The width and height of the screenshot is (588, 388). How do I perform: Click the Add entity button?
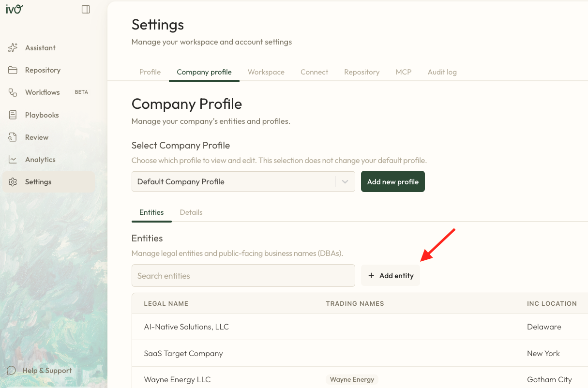(x=391, y=276)
